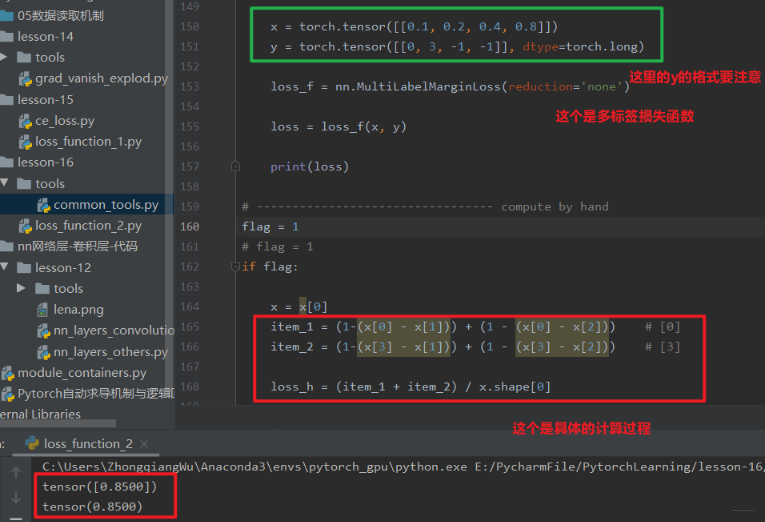Expand tools folder under lesson-14
765x522 pixels.
coord(3,57)
